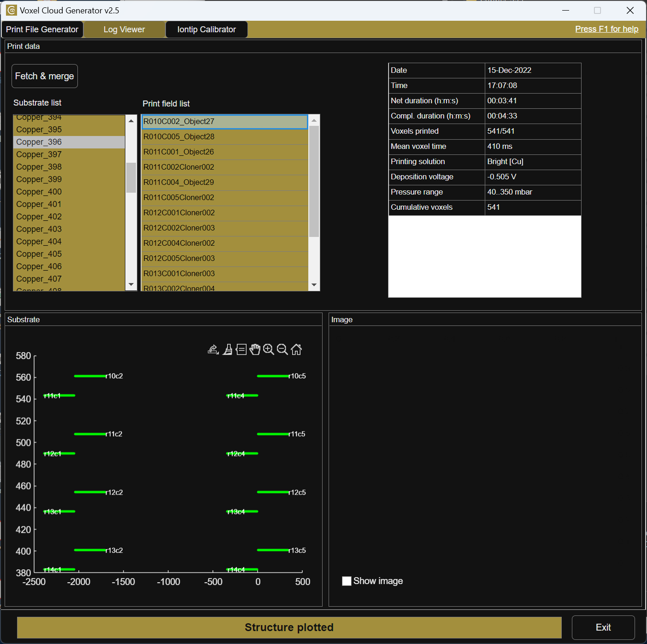Viewport: 647px width, 644px height.
Task: Click the r10c2 structure on plot
Action: tap(90, 376)
